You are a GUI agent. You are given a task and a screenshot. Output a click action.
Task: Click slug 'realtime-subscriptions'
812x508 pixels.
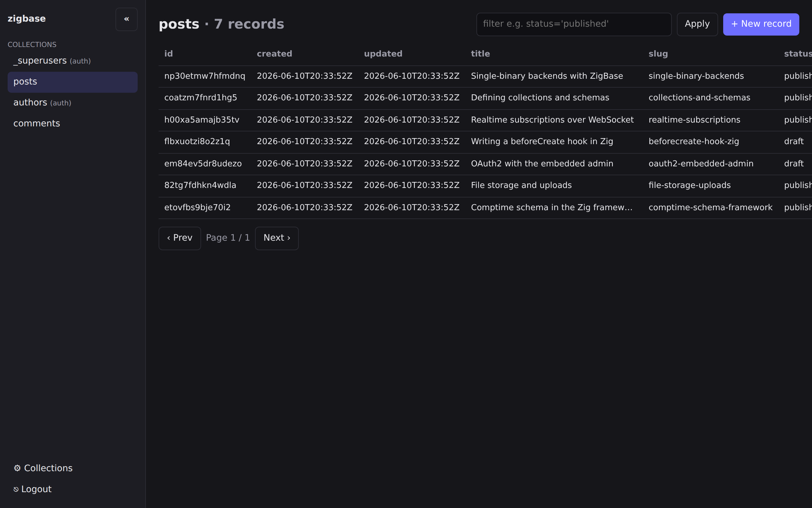tap(694, 120)
